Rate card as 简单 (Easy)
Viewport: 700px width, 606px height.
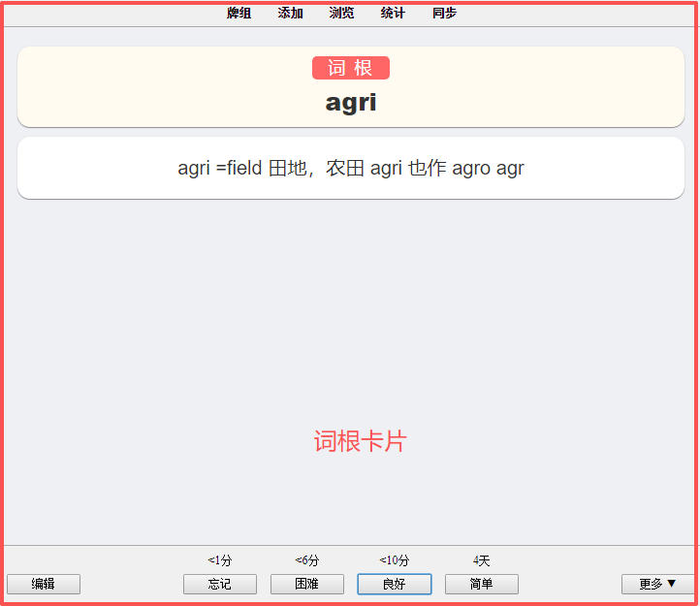pos(481,584)
